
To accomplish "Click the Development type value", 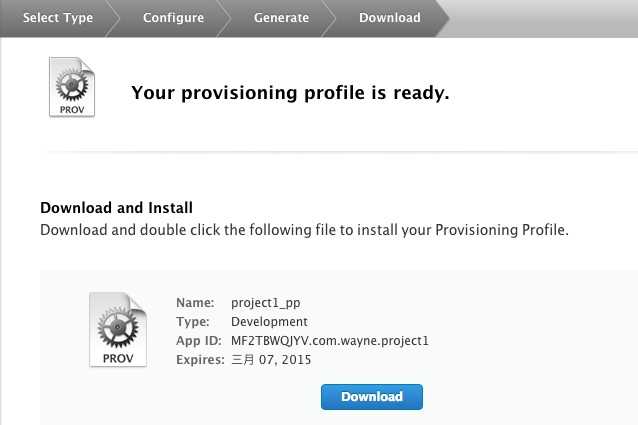I will pyautogui.click(x=269, y=322).
